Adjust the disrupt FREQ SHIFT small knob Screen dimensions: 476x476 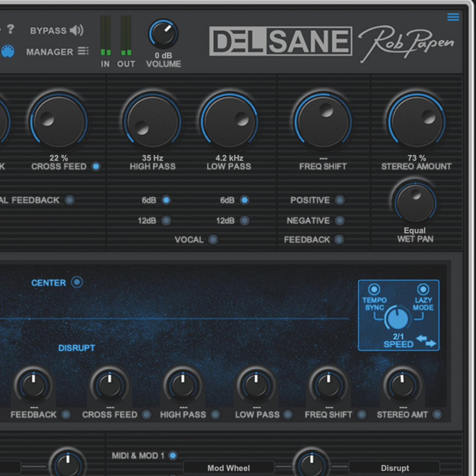(328, 386)
